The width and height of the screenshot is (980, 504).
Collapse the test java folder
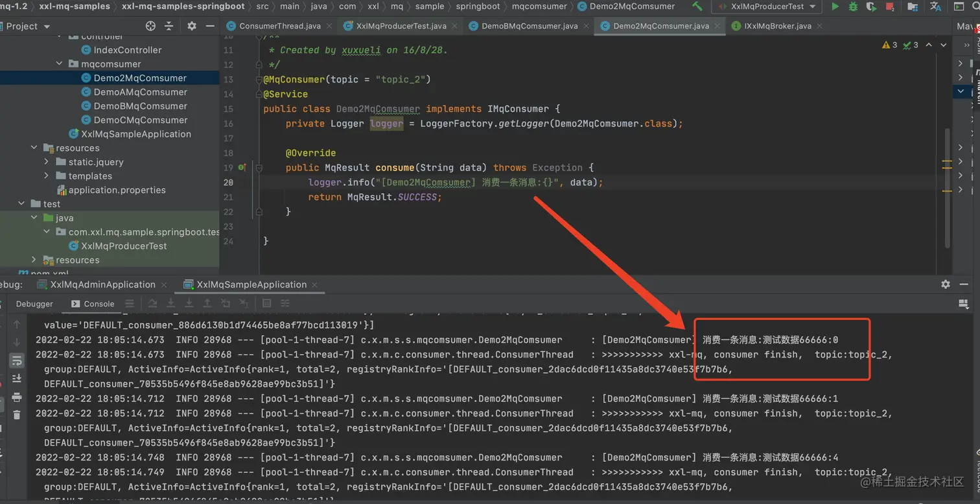(x=34, y=218)
